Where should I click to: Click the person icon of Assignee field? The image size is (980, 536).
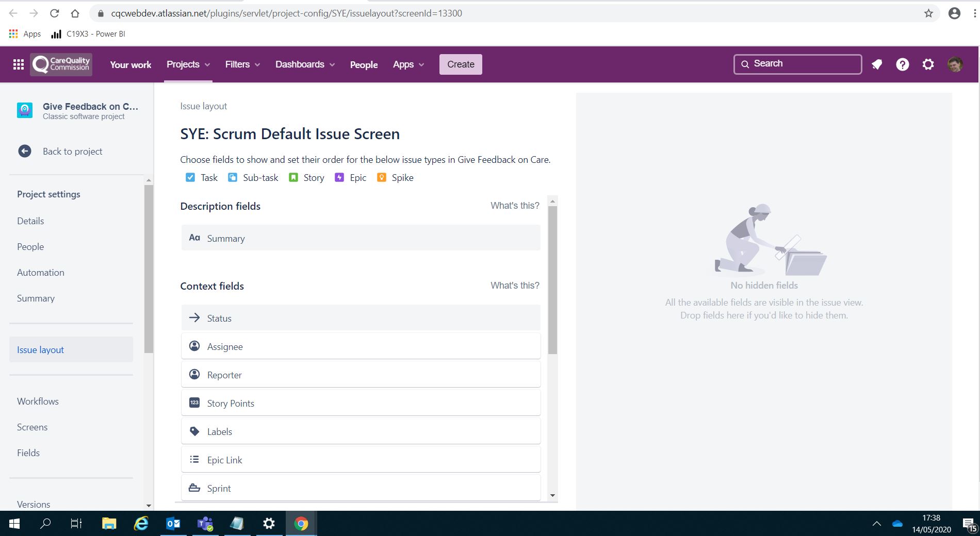click(194, 346)
